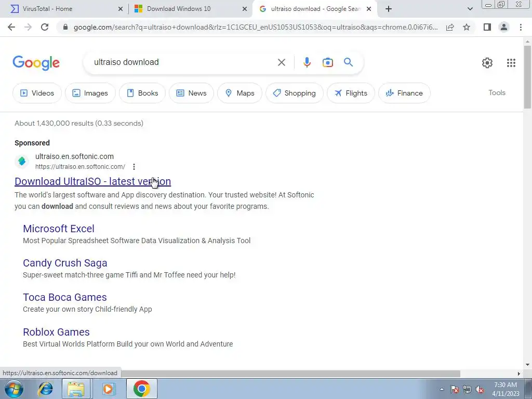Screen dimensions: 532x399
Task: Filter results by News
Action: click(x=191, y=93)
